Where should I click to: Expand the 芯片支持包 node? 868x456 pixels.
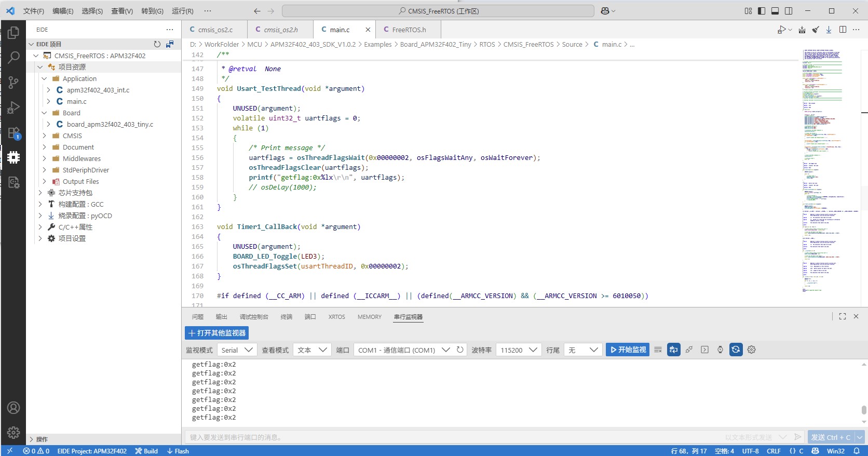[40, 193]
